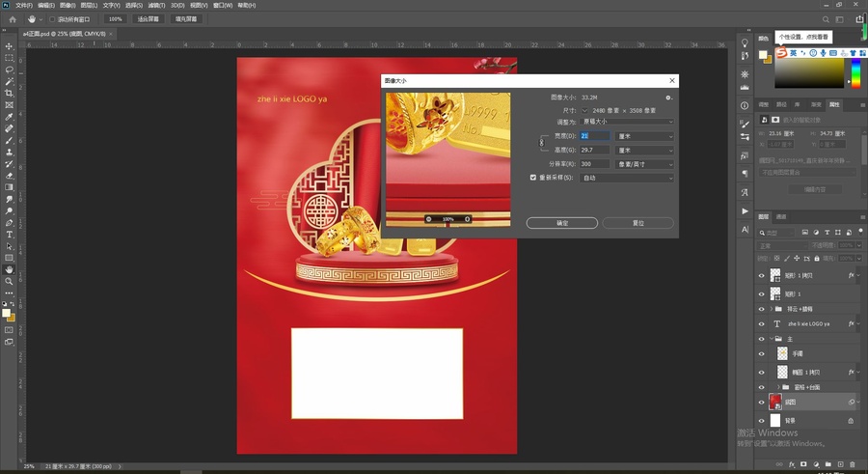This screenshot has width=868, height=474.
Task: Hide the 矩形 1 拷贝 layer
Action: (x=761, y=275)
